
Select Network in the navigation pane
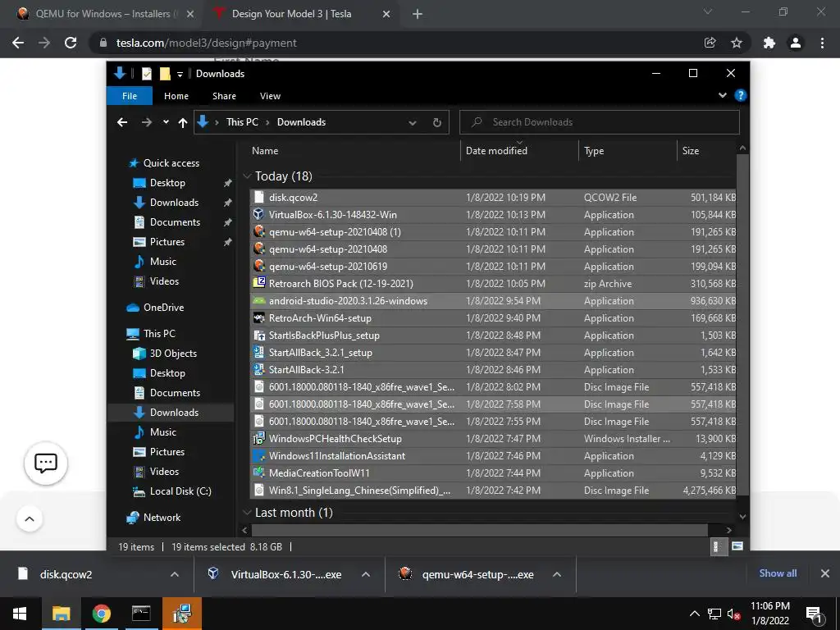pyautogui.click(x=162, y=518)
